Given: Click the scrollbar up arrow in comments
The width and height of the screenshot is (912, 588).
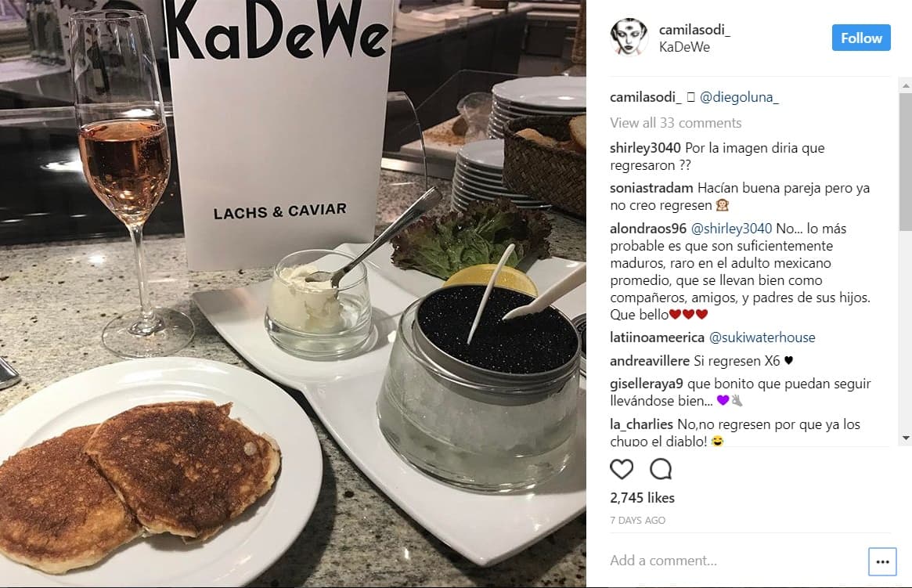Looking at the screenshot, I should (905, 85).
